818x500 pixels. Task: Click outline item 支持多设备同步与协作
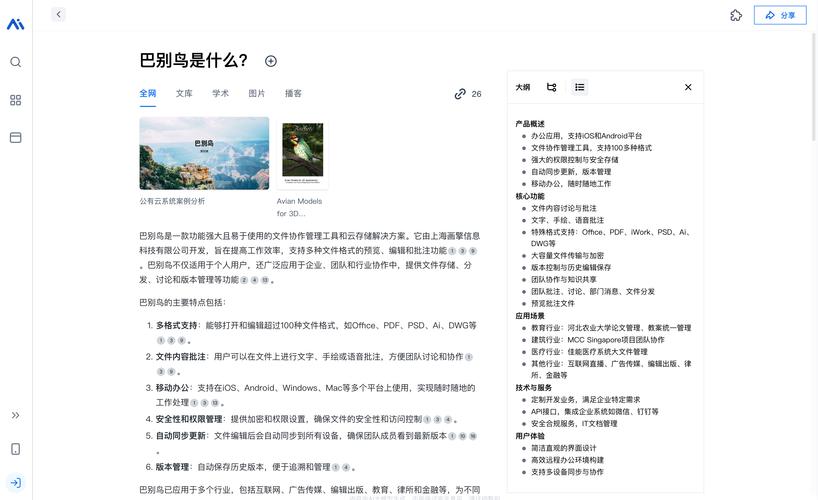coord(568,472)
